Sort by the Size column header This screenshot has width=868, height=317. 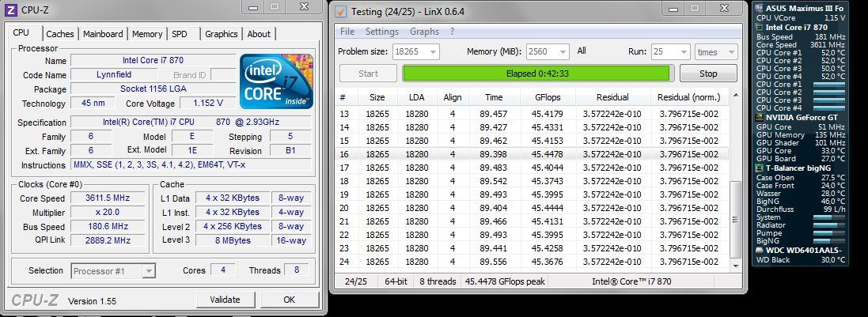click(x=377, y=97)
